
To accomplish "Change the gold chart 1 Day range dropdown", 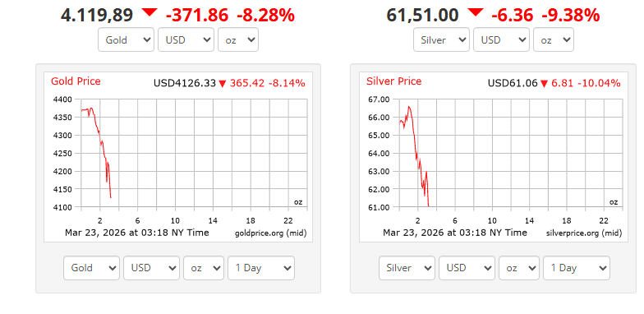I will click(261, 268).
